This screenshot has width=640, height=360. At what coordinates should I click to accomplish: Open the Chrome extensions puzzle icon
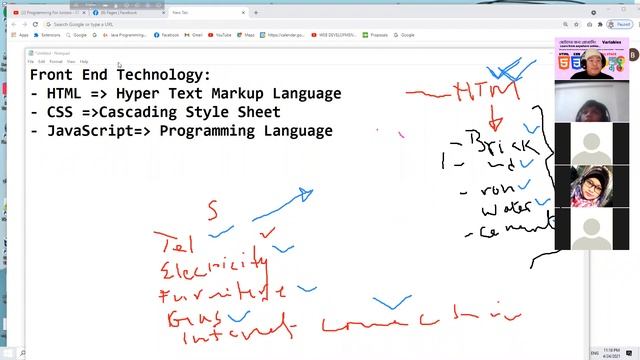tap(600, 24)
